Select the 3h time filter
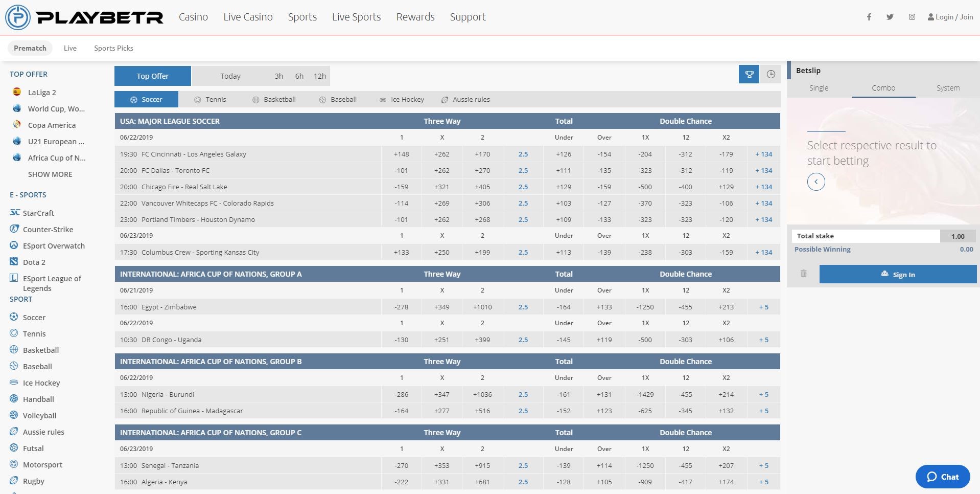Screen dimensions: 980x494 [x=278, y=76]
